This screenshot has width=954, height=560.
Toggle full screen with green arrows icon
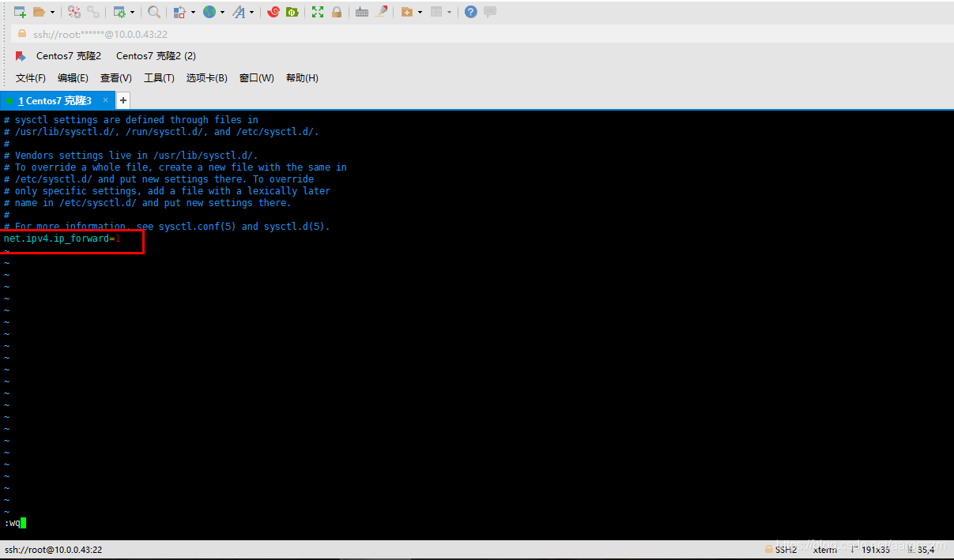(318, 12)
